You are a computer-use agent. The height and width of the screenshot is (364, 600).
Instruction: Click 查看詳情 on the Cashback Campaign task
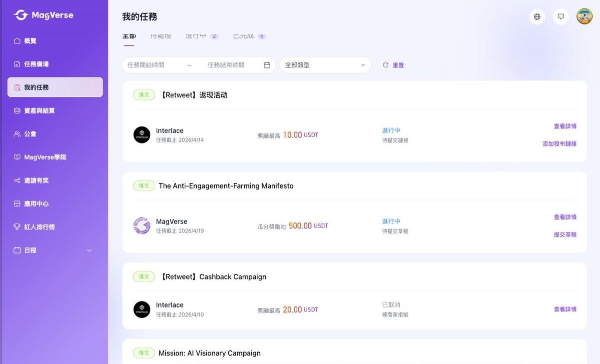(x=565, y=309)
